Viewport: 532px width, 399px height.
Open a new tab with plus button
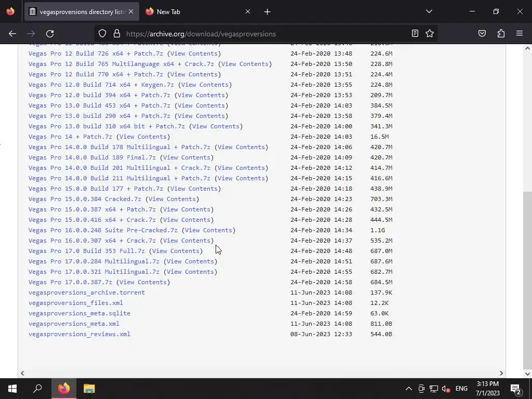pos(268,12)
